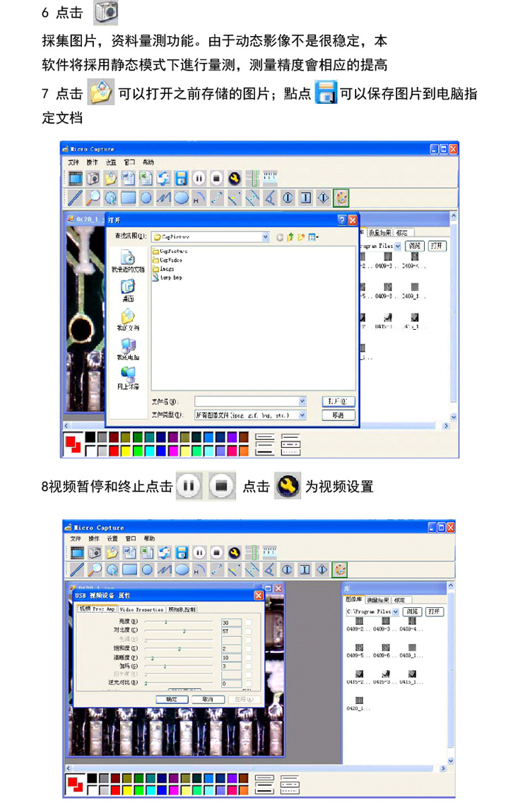Open 文件 menu in window with 打开 dialog

point(73,162)
